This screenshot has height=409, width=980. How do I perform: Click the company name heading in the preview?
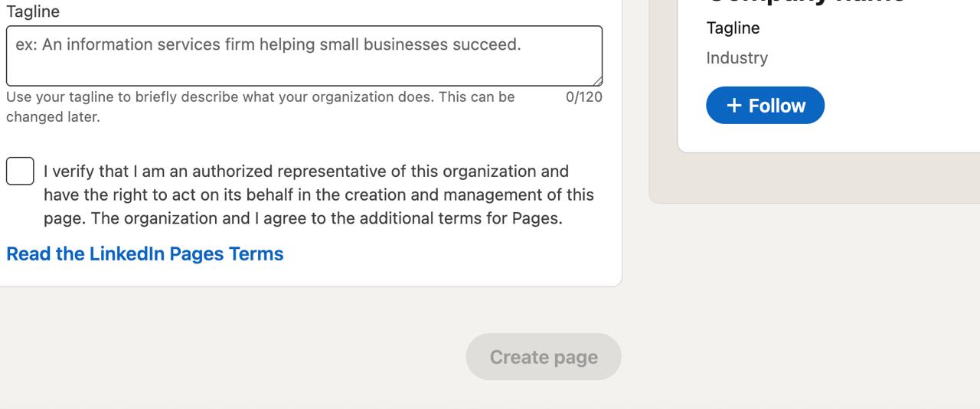804,2
